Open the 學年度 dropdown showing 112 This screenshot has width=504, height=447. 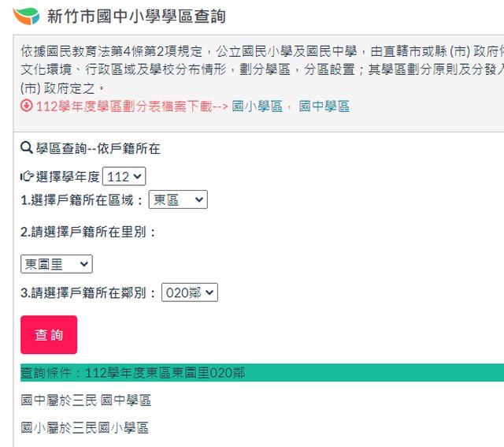(x=124, y=177)
